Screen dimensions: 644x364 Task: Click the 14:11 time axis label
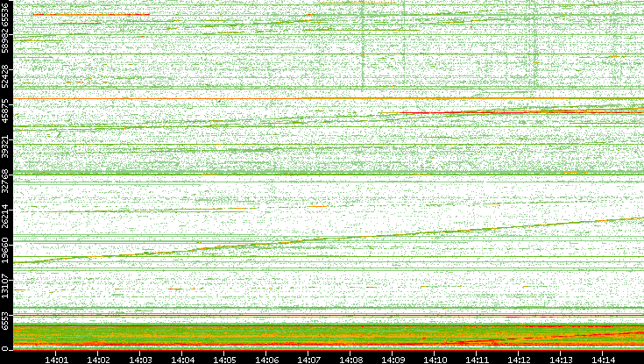pyautogui.click(x=477, y=360)
